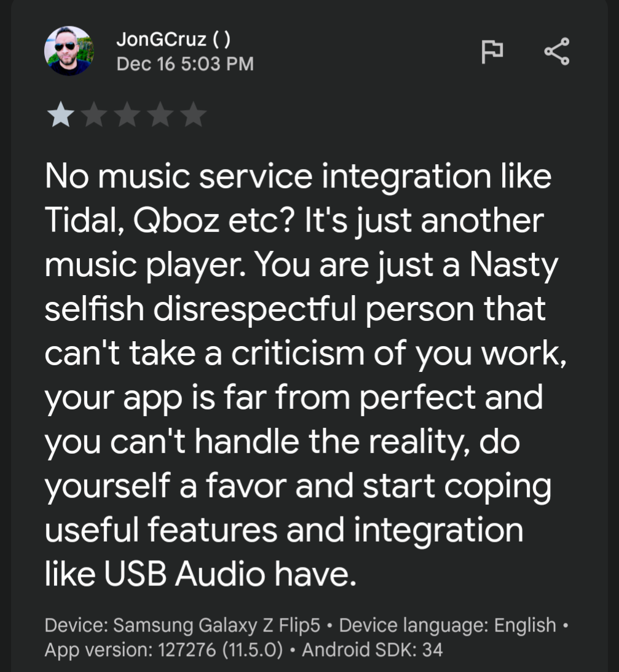Viewport: 619px width, 672px height.
Task: Click the first filled rating star
Action: (x=60, y=115)
